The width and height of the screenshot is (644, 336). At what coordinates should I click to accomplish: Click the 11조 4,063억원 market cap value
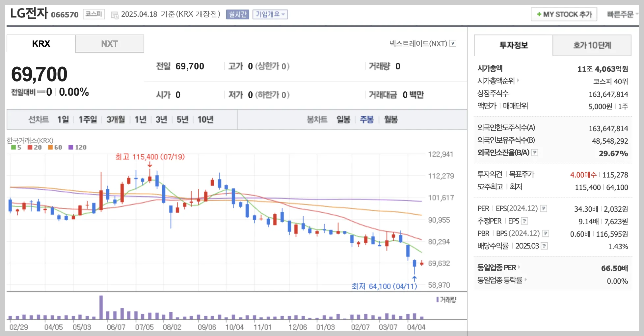(603, 69)
